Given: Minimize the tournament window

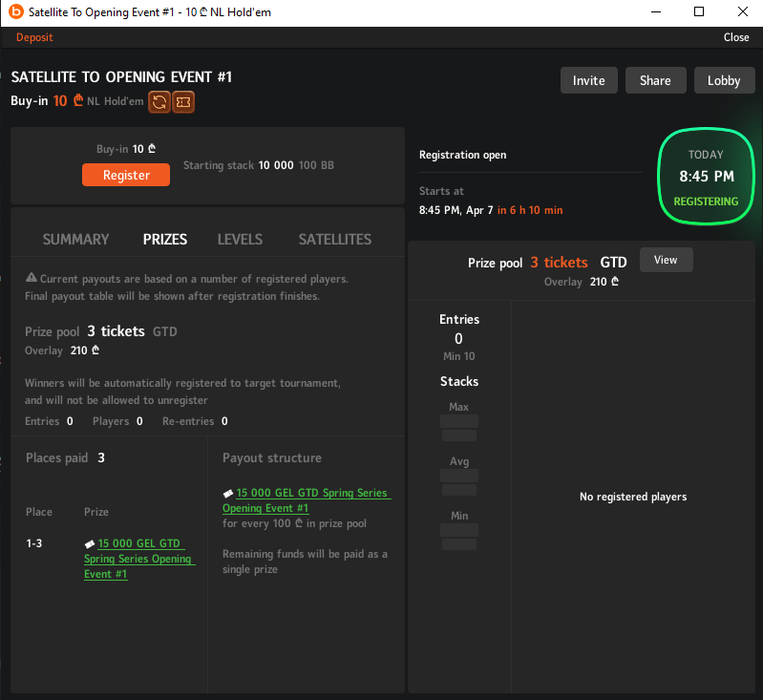Looking at the screenshot, I should 656,11.
